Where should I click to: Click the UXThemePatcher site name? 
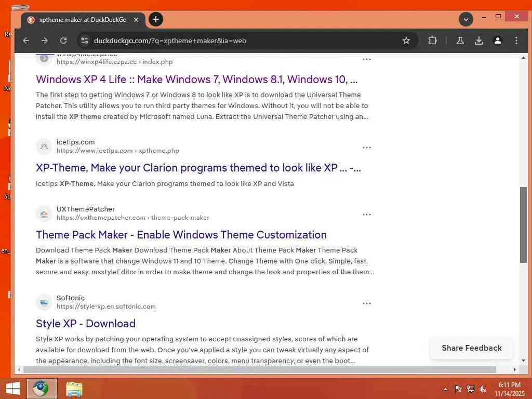click(x=86, y=209)
